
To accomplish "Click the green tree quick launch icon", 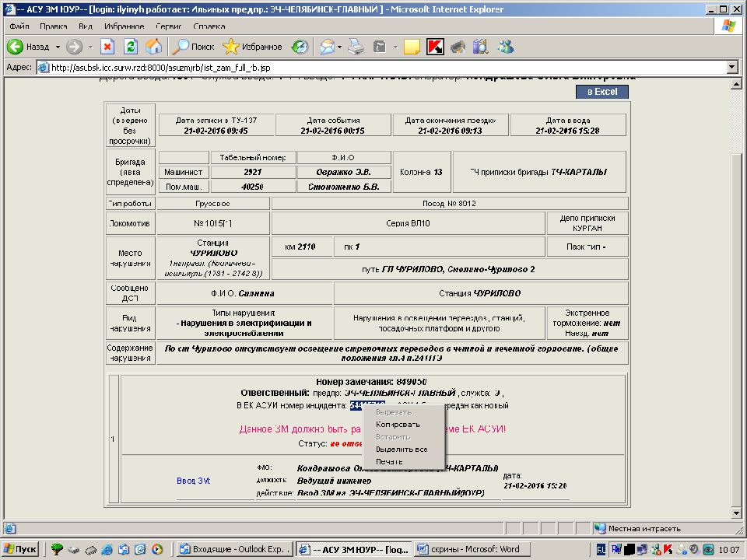I will [x=57, y=549].
